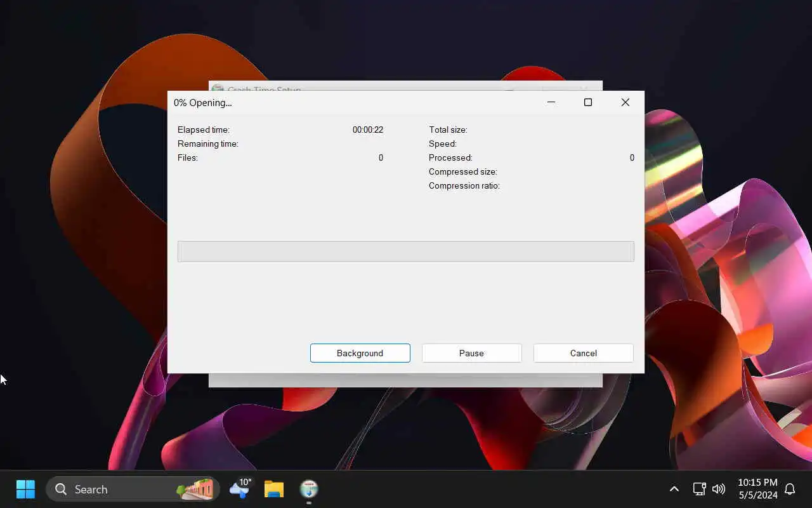Click the "Speed:" label
This screenshot has width=812, height=508.
click(x=443, y=144)
